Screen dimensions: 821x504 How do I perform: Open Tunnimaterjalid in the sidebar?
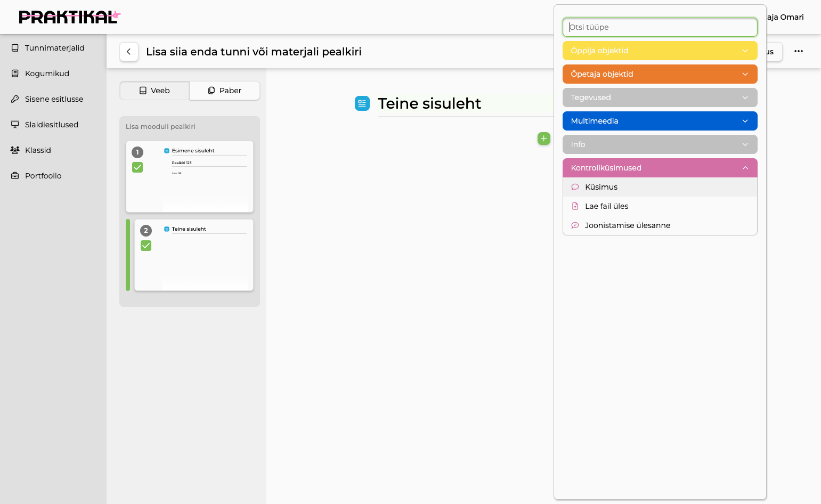click(x=53, y=48)
